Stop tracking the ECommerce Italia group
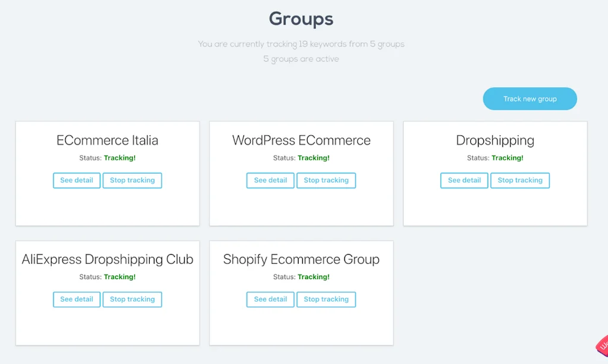This screenshot has width=608, height=364. pos(132,181)
